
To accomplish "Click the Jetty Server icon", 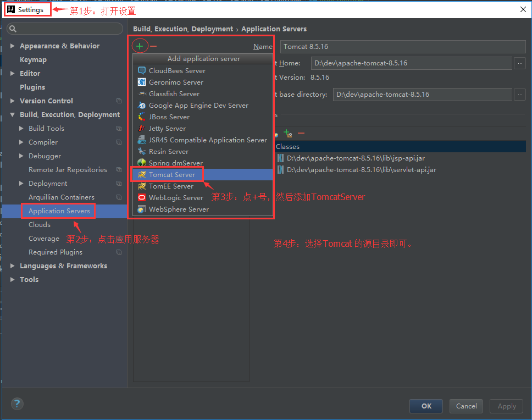I will (x=141, y=128).
